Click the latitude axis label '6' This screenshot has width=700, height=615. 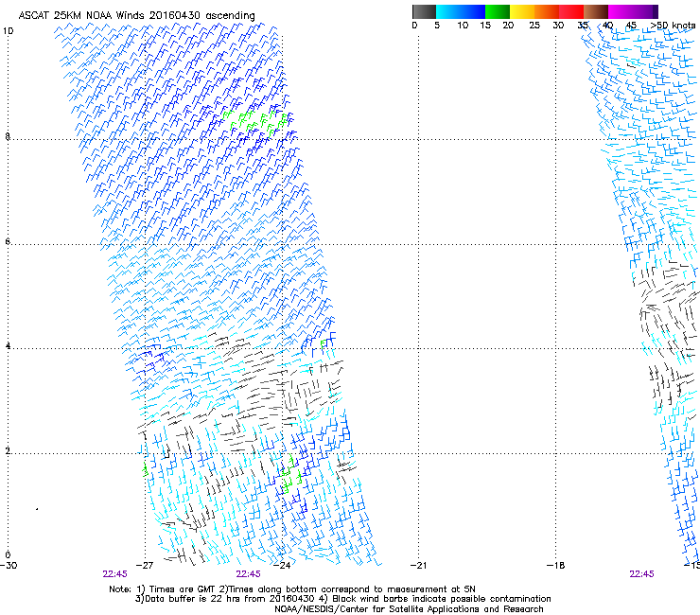point(8,241)
